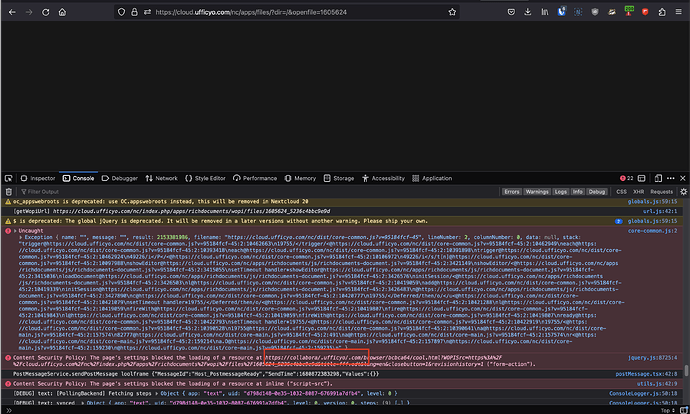Switch to the Network tab
Viewport: 690px width, 414px height.
161,178
